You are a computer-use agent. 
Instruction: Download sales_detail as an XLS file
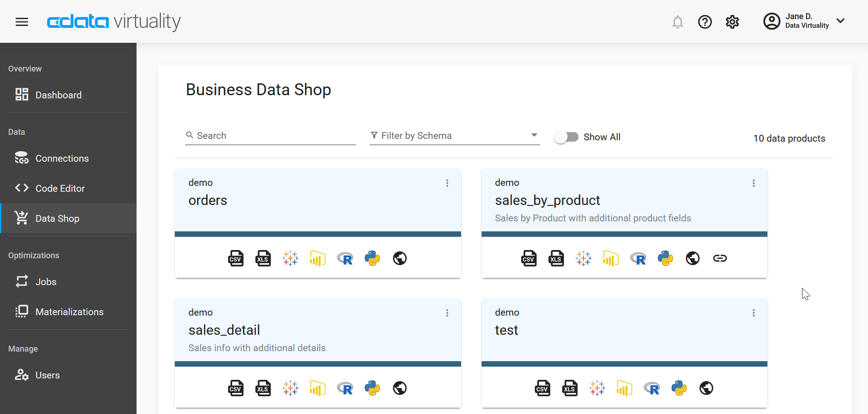[263, 388]
